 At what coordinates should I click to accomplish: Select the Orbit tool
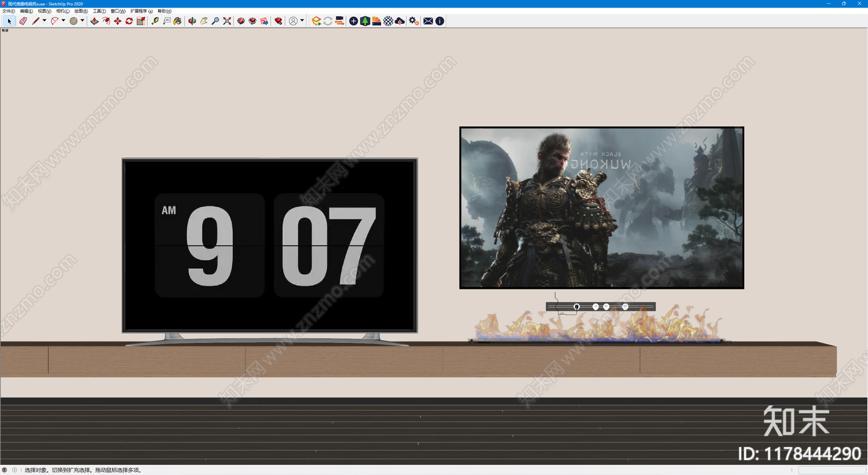tap(192, 21)
